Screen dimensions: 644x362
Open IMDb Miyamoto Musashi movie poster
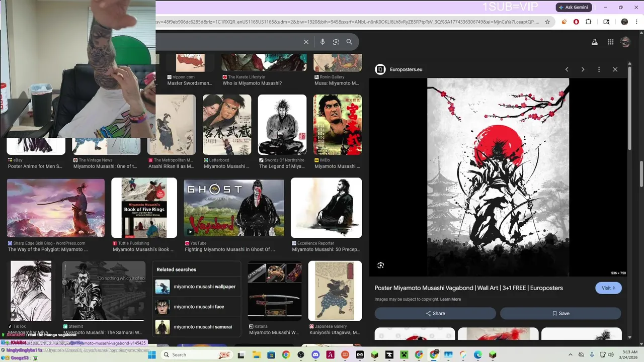tap(338, 125)
